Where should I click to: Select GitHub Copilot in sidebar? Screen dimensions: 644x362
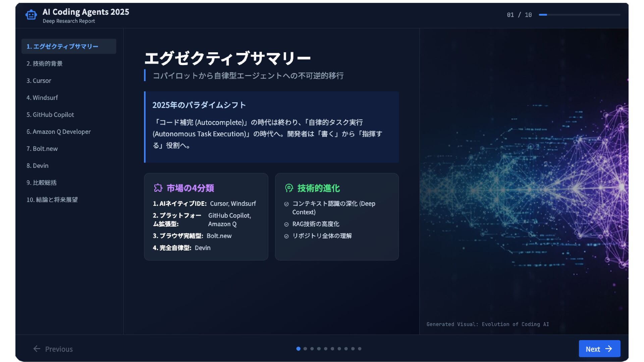click(x=50, y=115)
